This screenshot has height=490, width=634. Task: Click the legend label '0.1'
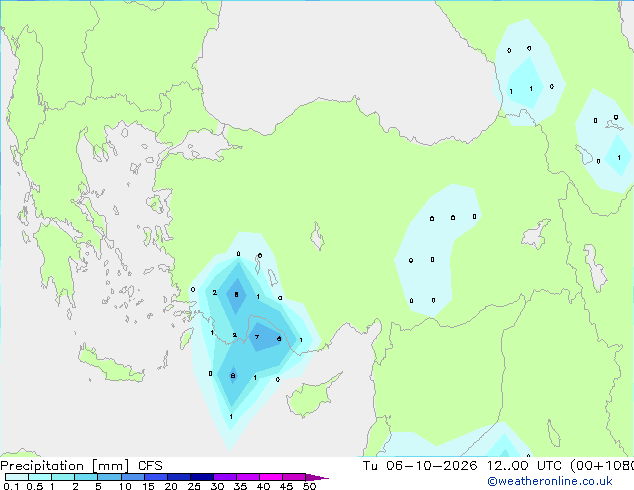(11, 486)
